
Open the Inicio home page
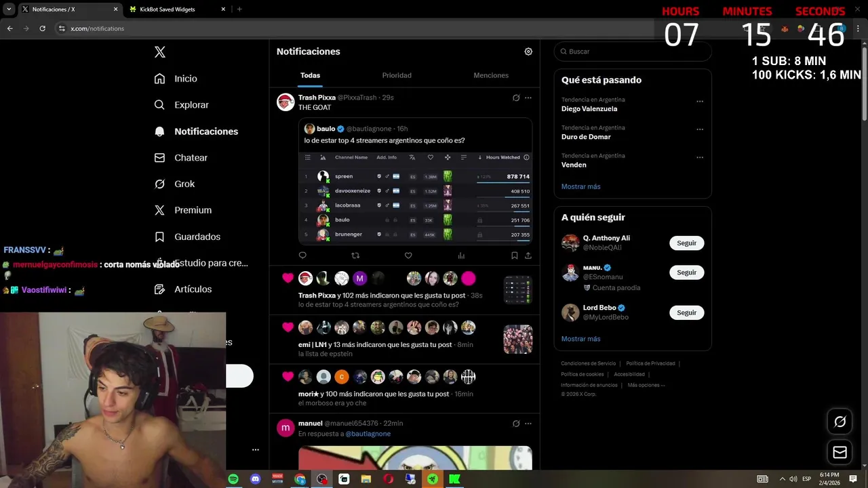[x=176, y=79]
